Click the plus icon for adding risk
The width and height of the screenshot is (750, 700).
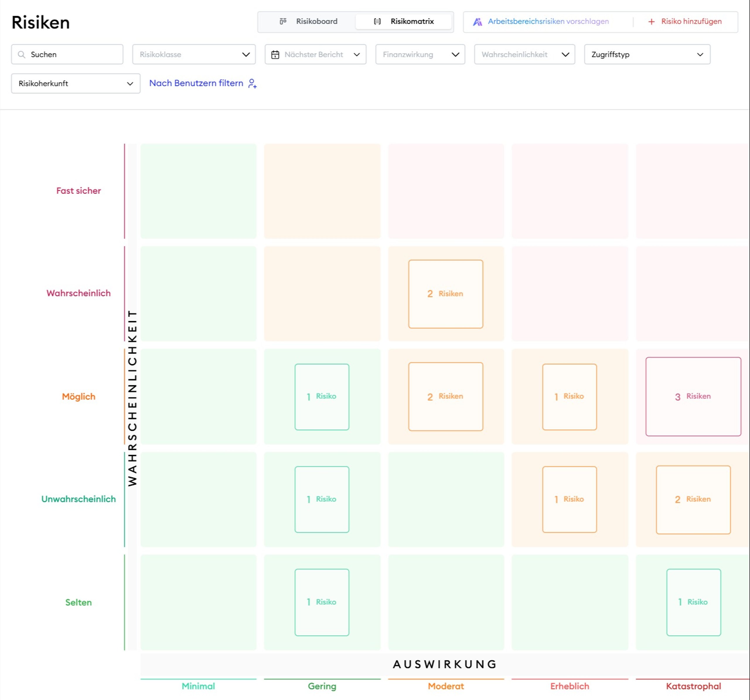652,21
